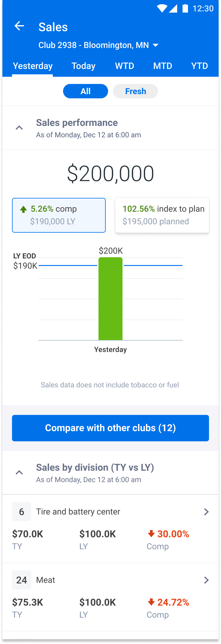Switch to the WTD tab
The image size is (221, 644).
(x=125, y=66)
